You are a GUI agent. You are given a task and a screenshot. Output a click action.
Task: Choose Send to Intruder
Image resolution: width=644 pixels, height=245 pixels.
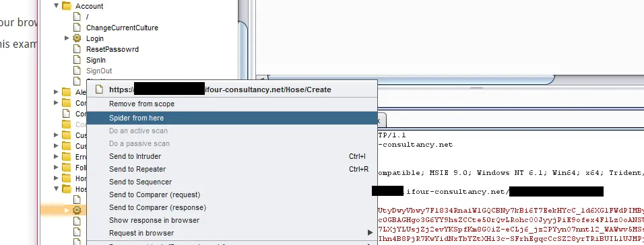tap(232, 156)
